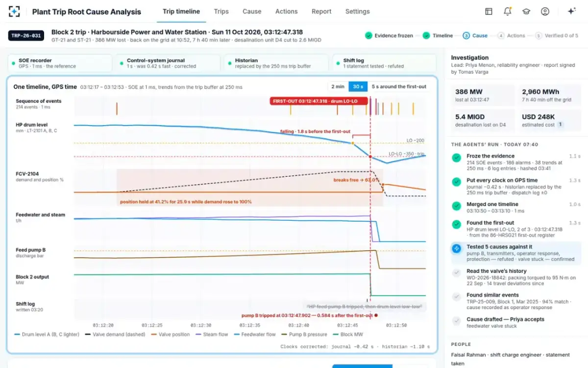Click the blue bolt icon for Tested 5 causes
The height and width of the screenshot is (368, 588).
click(x=457, y=249)
